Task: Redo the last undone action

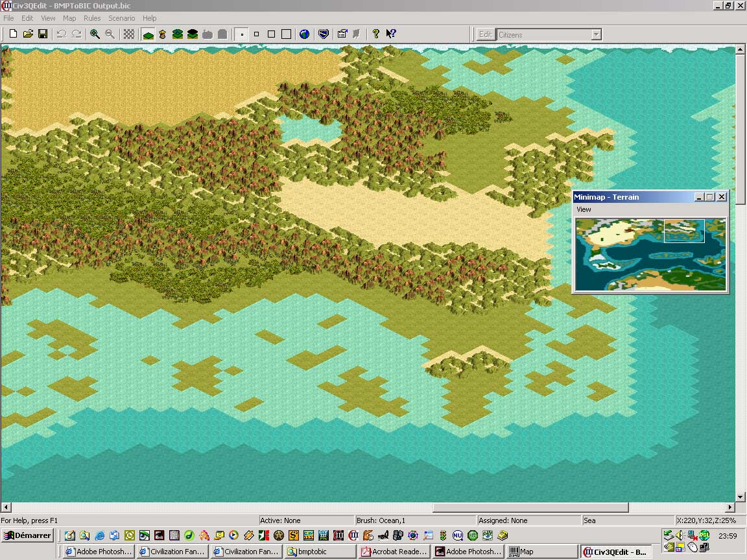Action: (x=77, y=34)
